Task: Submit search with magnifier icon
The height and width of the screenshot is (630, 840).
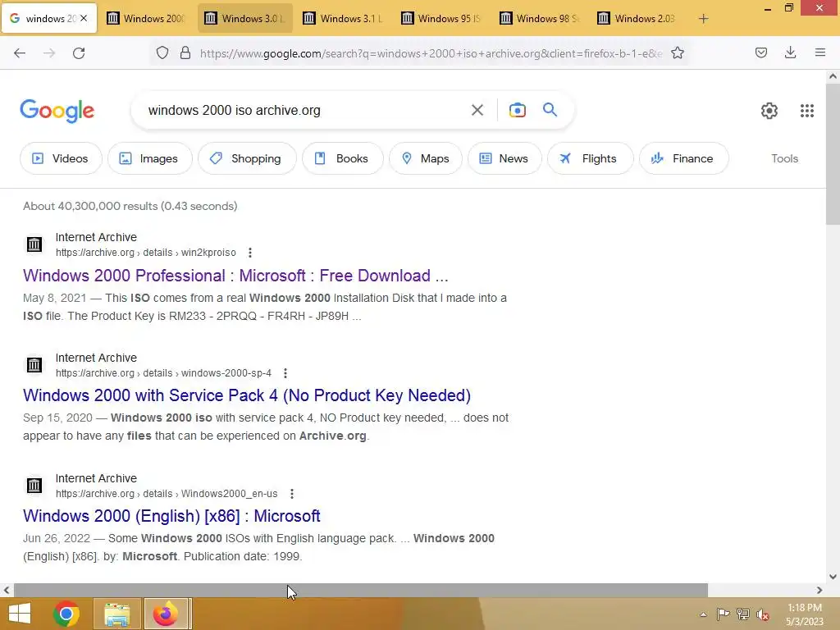Action: [x=550, y=110]
